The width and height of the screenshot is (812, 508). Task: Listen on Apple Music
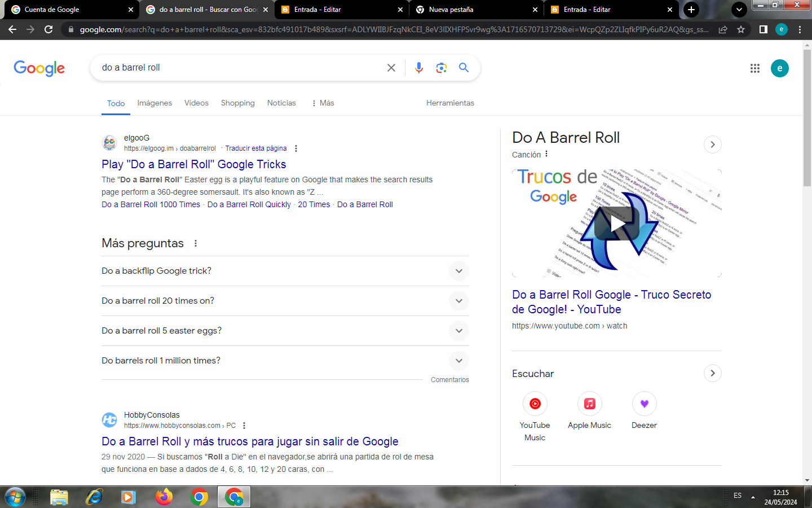[x=590, y=411]
